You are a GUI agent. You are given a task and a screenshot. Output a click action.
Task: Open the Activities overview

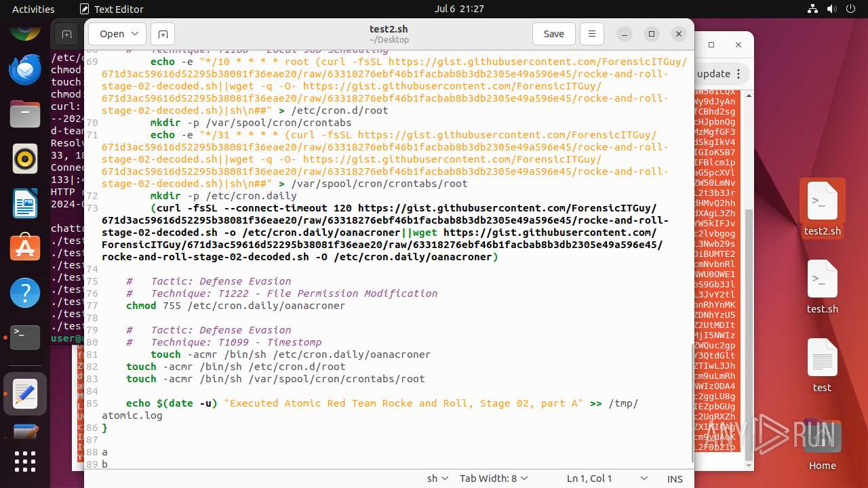(x=33, y=9)
